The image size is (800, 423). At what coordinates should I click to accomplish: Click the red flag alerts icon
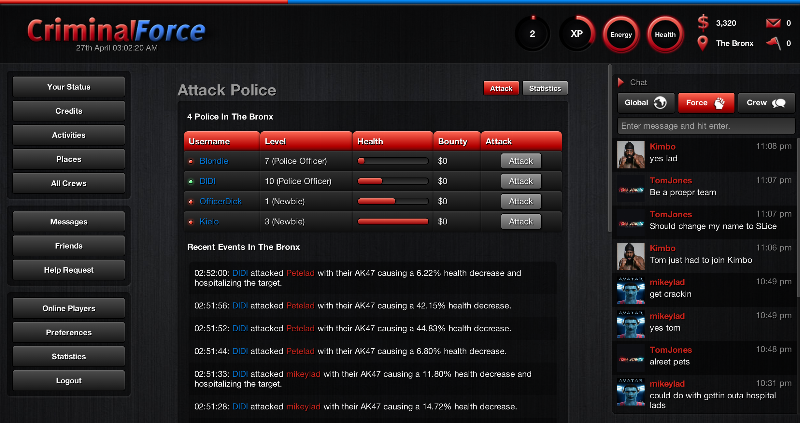coord(773,43)
